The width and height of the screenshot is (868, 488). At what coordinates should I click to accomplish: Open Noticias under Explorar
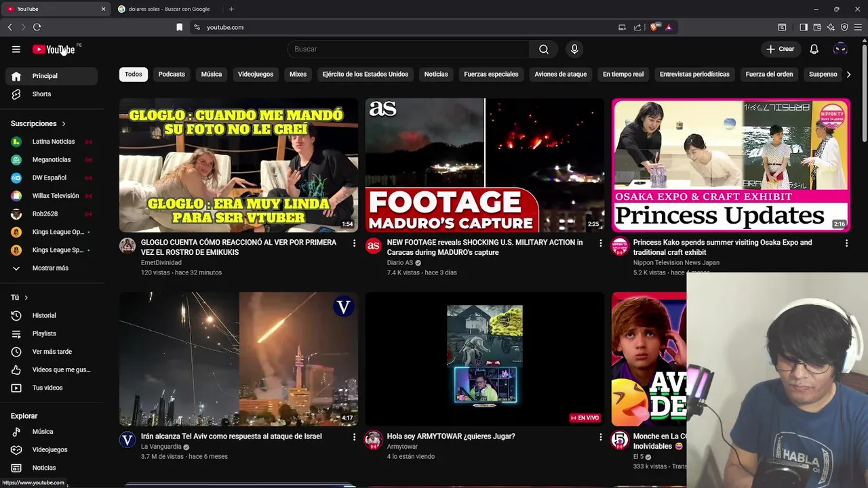pos(52,468)
